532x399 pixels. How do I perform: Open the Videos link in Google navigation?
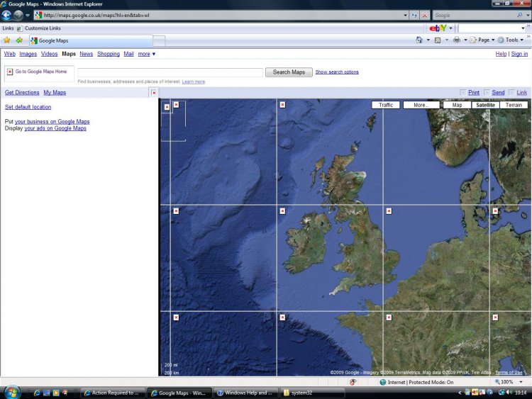49,54
